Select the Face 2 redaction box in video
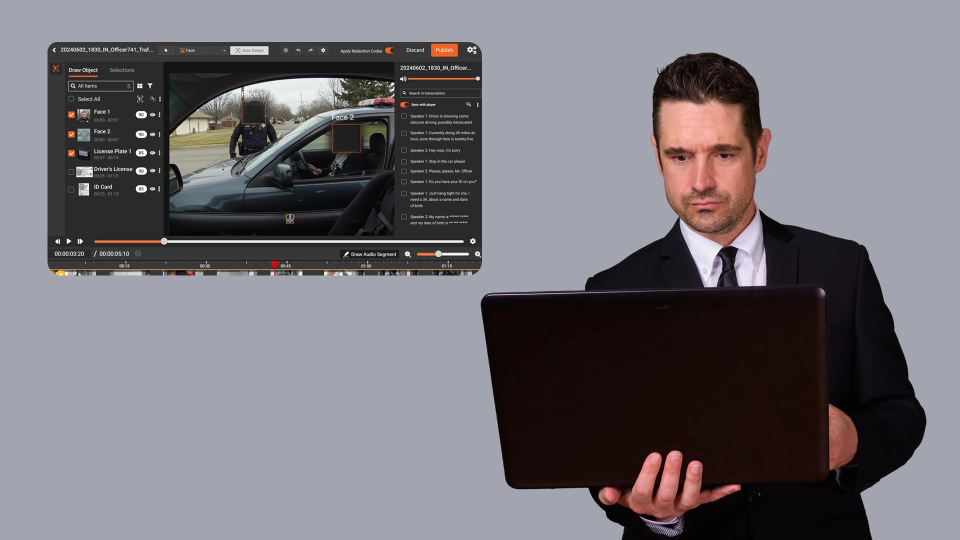960x540 pixels. [x=347, y=138]
